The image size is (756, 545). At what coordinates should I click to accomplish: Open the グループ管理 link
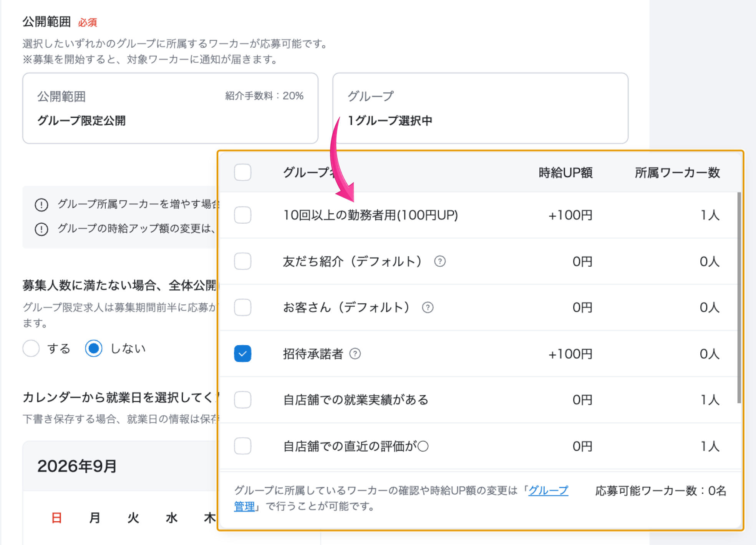[x=548, y=491]
